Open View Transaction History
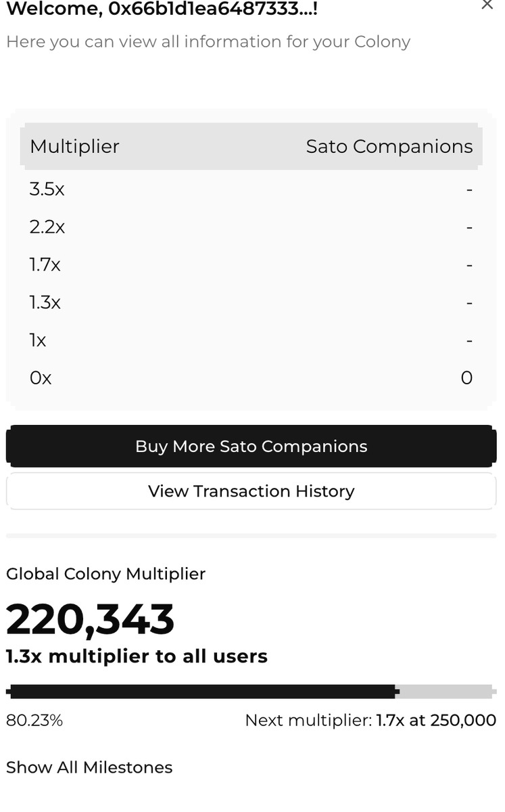The height and width of the screenshot is (812, 505). pyautogui.click(x=251, y=491)
